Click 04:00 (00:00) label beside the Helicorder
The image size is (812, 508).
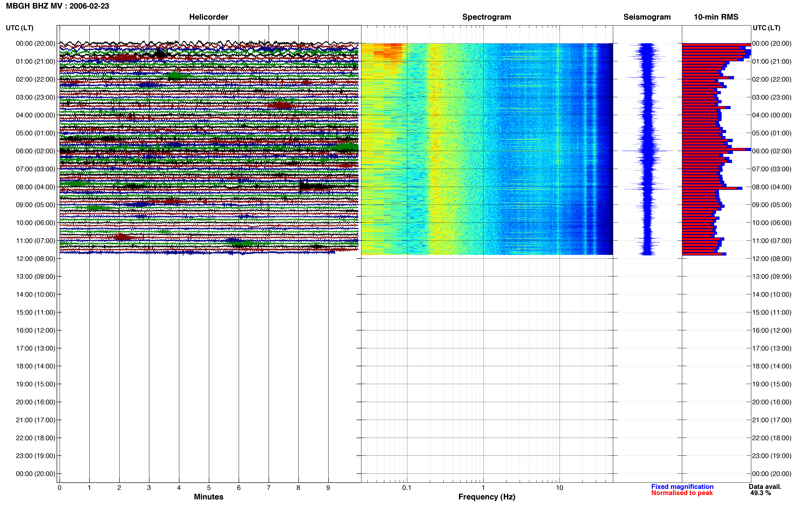(36, 115)
